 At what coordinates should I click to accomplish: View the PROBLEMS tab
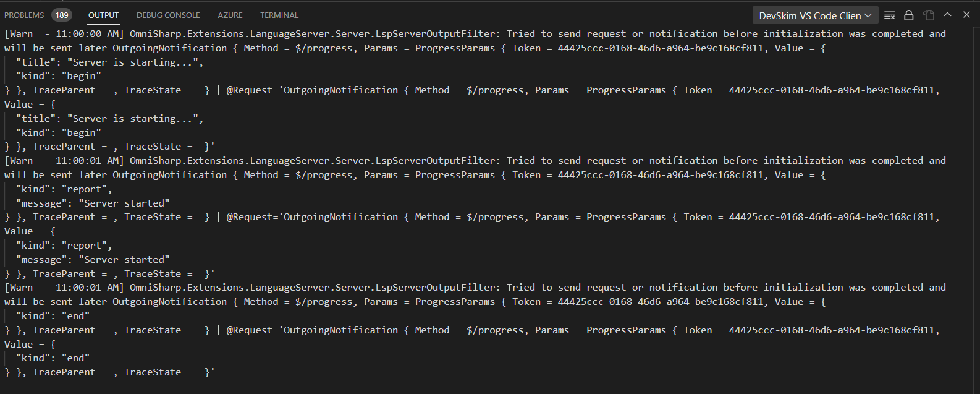(x=25, y=15)
